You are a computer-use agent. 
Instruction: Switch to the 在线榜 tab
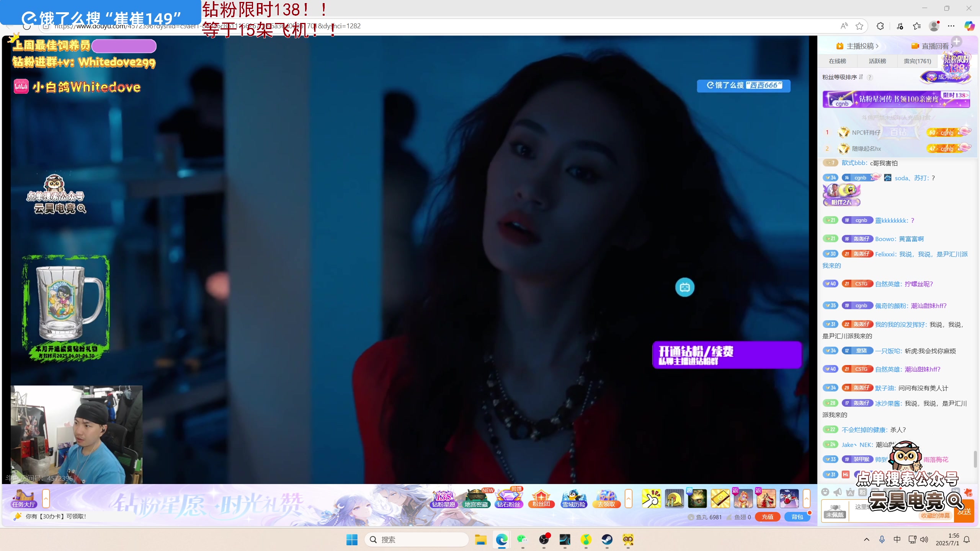(838, 61)
